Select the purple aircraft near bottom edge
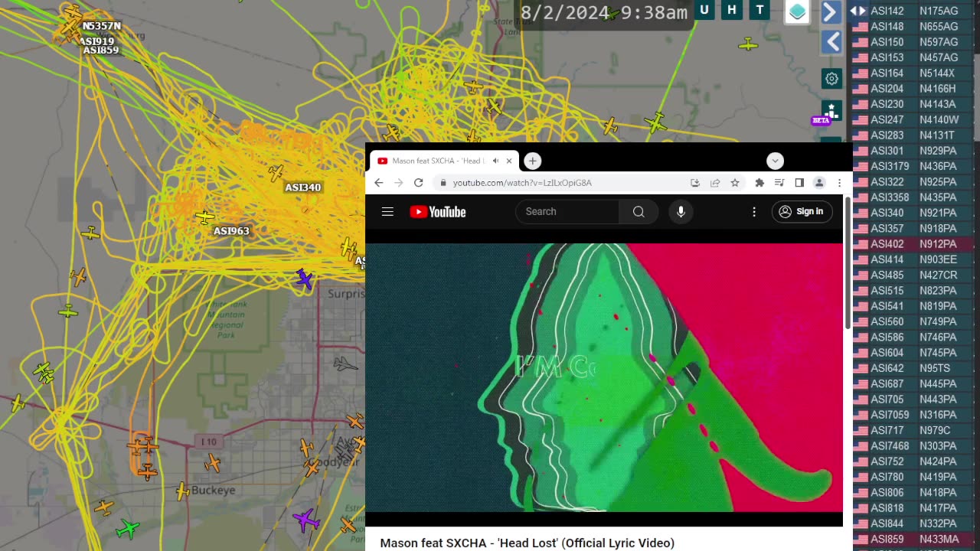 (x=306, y=520)
